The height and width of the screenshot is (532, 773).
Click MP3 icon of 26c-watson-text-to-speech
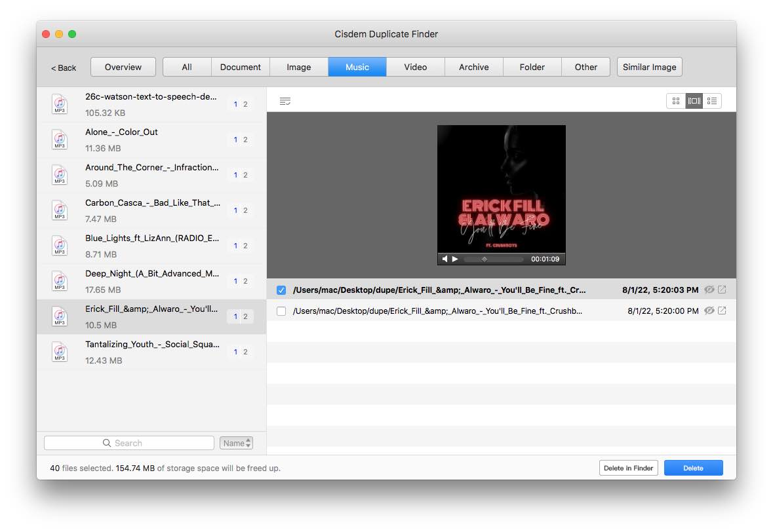[x=60, y=104]
